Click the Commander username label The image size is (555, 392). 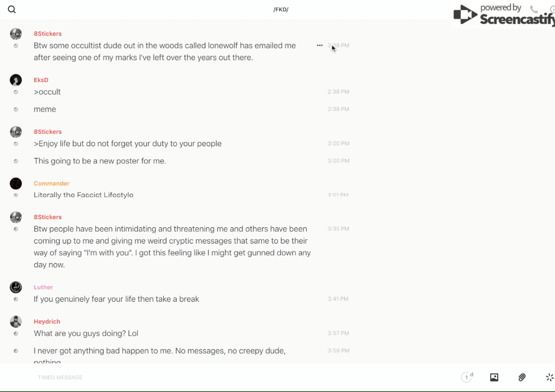pyautogui.click(x=52, y=184)
